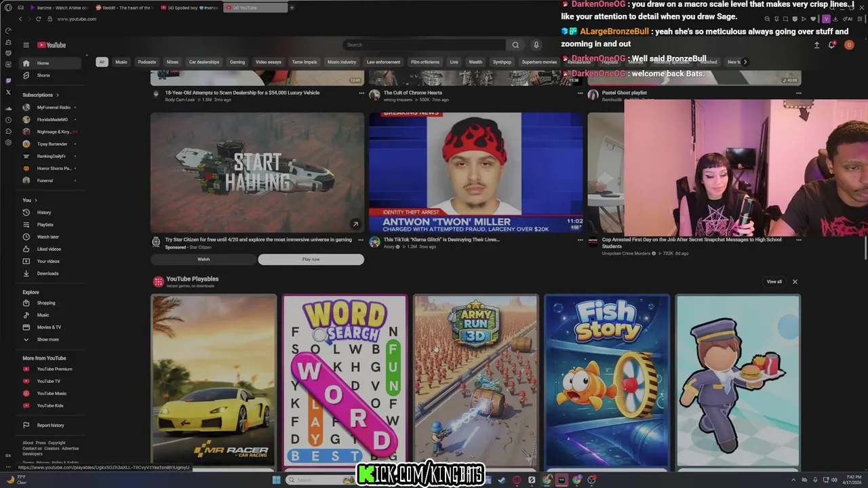Open the account avatar menu
Image resolution: width=868 pixels, height=488 pixels.
[x=849, y=45]
